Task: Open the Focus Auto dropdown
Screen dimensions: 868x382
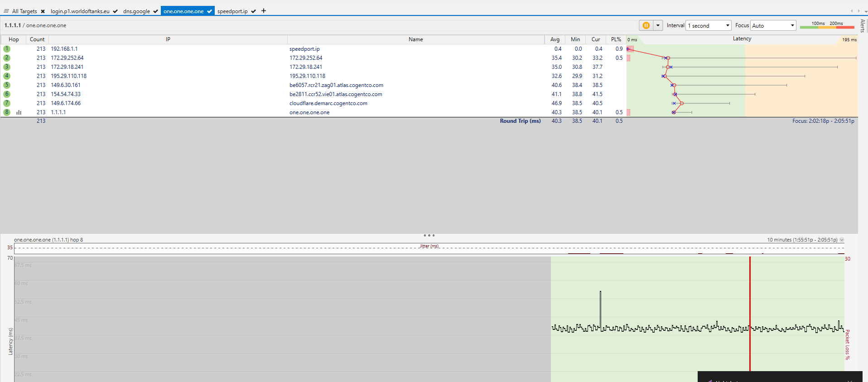Action: (773, 25)
